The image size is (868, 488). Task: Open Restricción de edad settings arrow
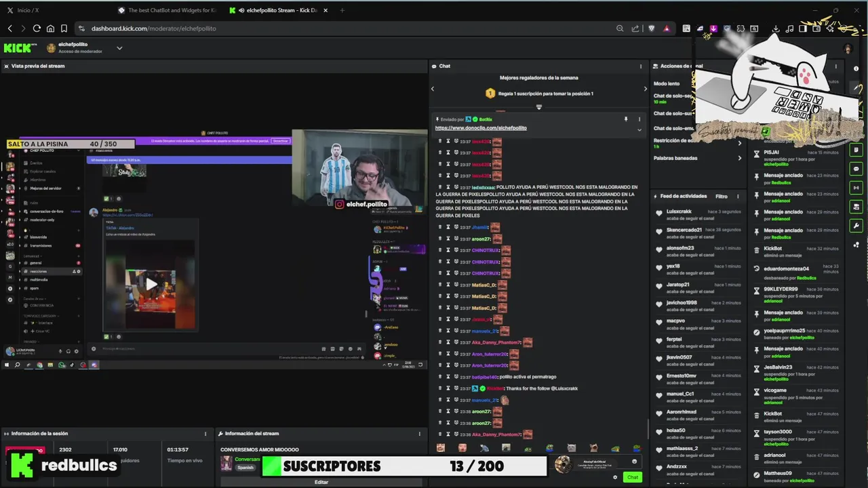tap(740, 143)
